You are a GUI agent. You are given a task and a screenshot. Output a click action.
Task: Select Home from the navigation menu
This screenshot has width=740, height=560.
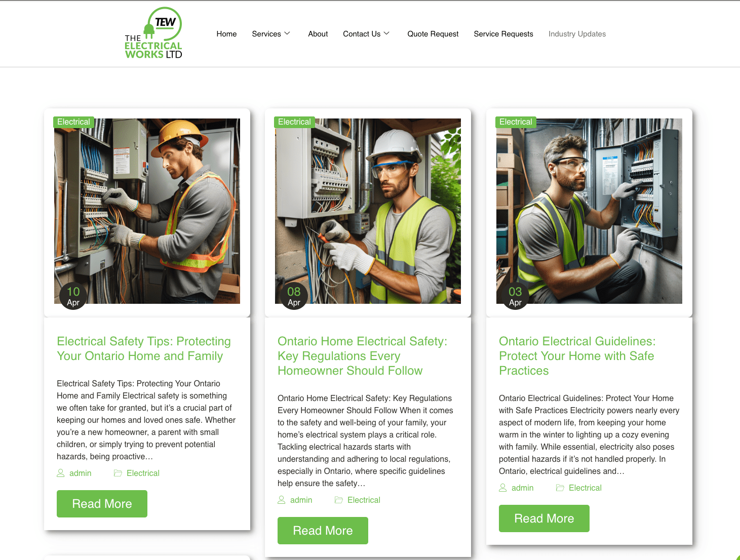tap(226, 34)
